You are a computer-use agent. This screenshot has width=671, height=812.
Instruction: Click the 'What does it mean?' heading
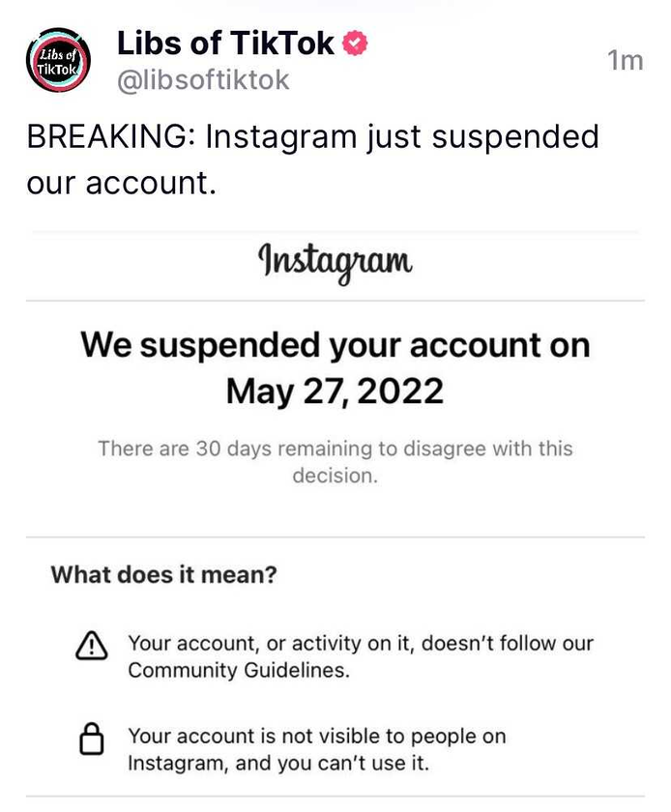coord(164,575)
